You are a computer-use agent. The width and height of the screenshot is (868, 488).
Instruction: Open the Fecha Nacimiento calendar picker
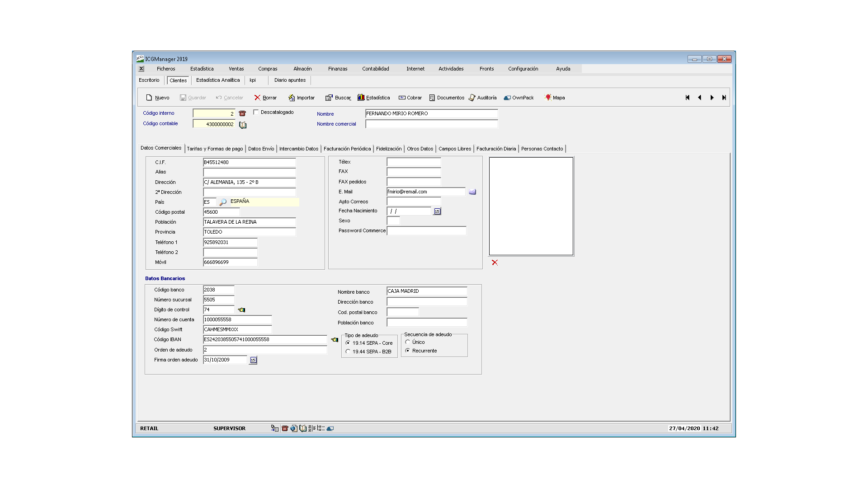[x=437, y=211]
